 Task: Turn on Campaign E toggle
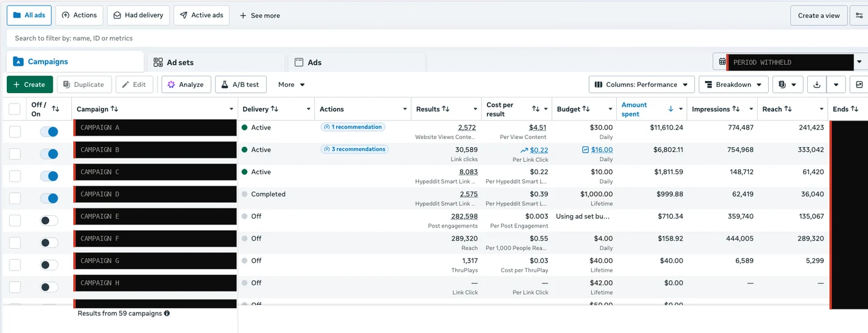(49, 220)
